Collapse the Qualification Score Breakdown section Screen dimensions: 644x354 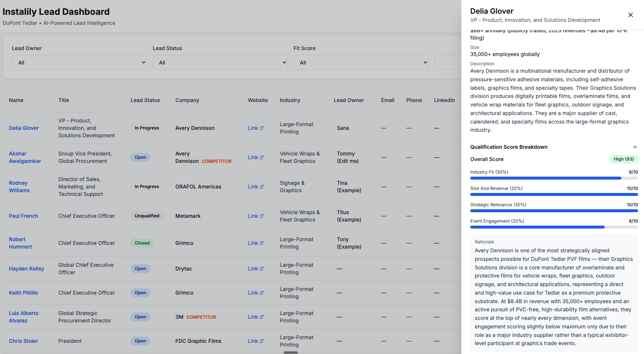tap(635, 147)
